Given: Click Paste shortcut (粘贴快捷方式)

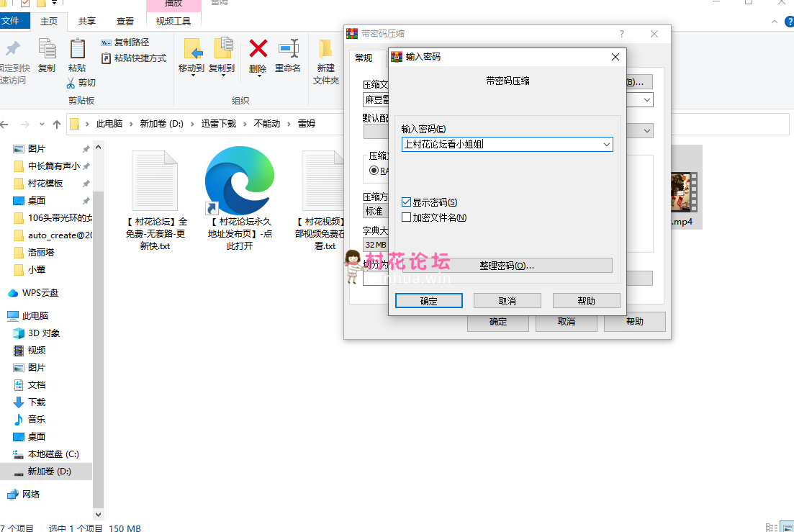Looking at the screenshot, I should (x=134, y=58).
